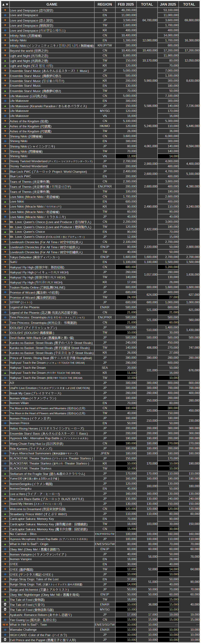
Task: Click the black-highlighted 600,000 Haikyuu Fly High CN cell
Action: click(126, 267)
